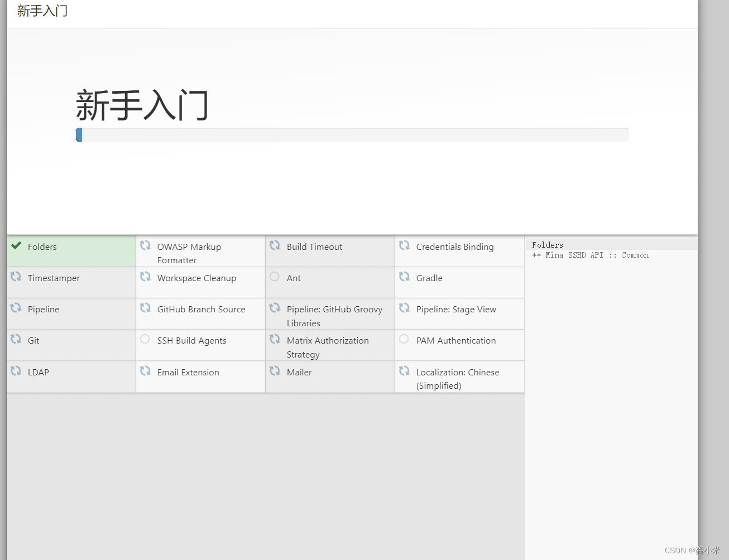Viewport: 729px width, 560px height.
Task: Click the spinner icon beside Email Extension
Action: pyautogui.click(x=145, y=370)
